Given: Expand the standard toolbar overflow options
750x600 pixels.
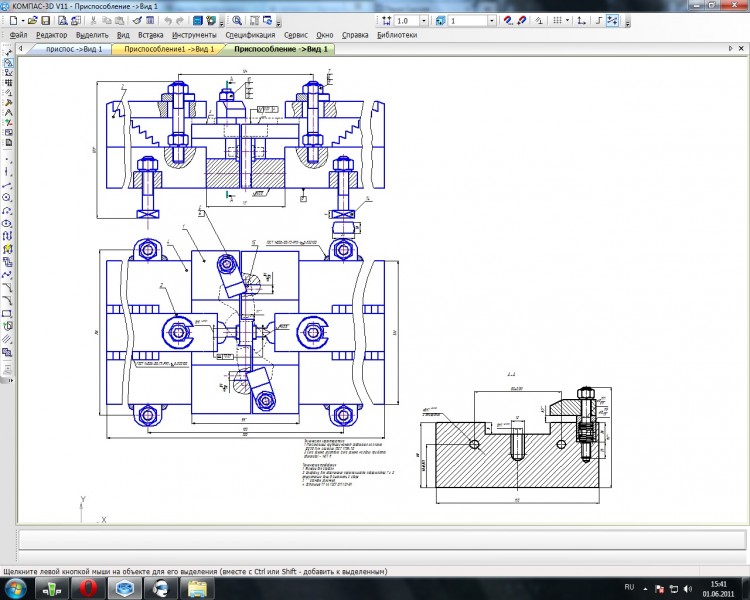Looking at the screenshot, I should pos(221,22).
